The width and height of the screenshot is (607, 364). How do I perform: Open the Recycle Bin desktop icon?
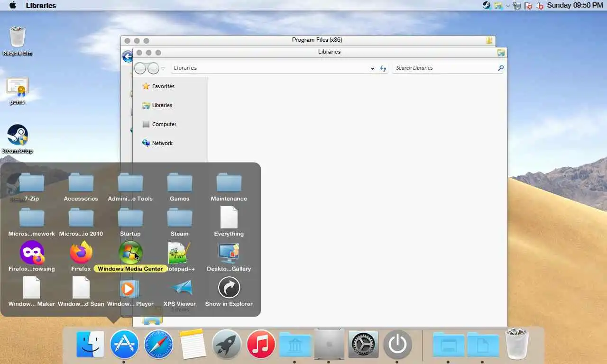[18, 41]
